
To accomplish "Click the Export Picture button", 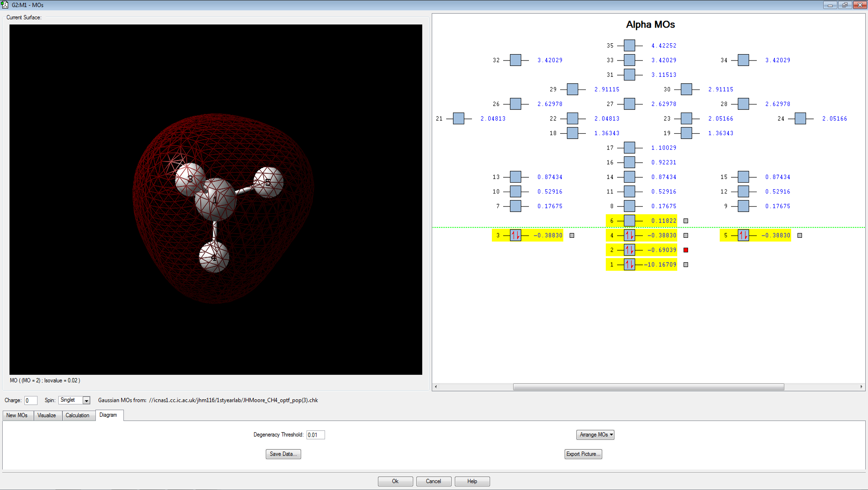I will [x=583, y=454].
